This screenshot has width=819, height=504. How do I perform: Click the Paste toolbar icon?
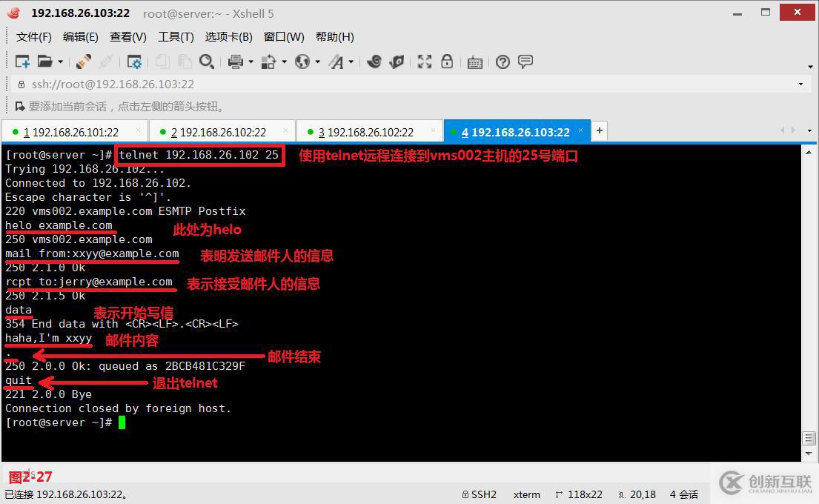185,62
